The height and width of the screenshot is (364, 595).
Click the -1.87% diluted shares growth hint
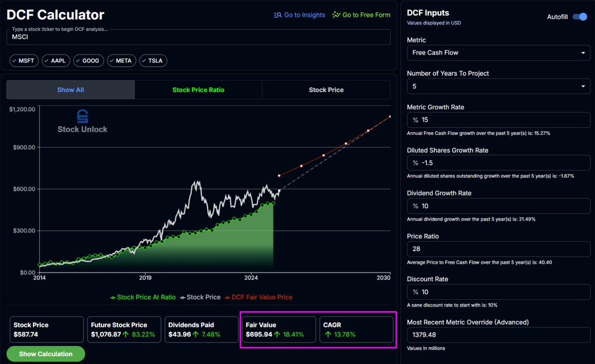(490, 176)
